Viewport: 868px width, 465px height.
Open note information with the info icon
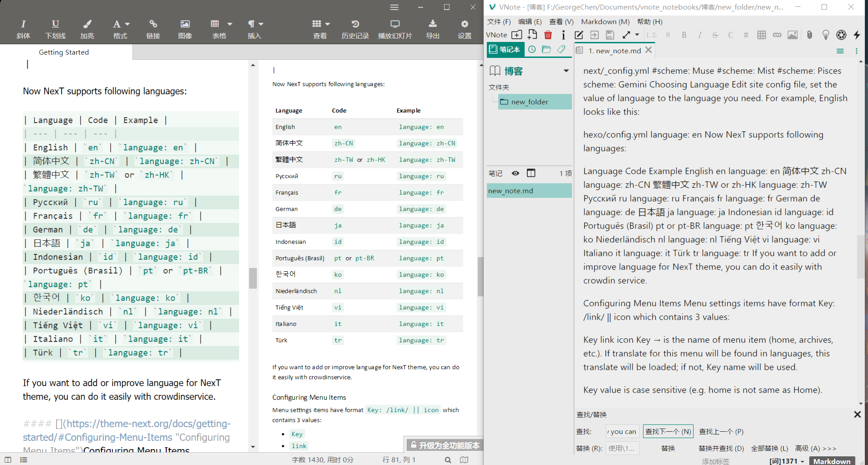(563, 35)
